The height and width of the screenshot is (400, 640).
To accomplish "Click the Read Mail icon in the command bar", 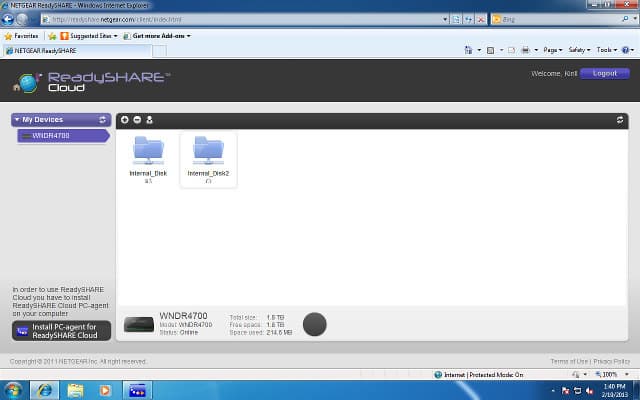I will click(511, 50).
